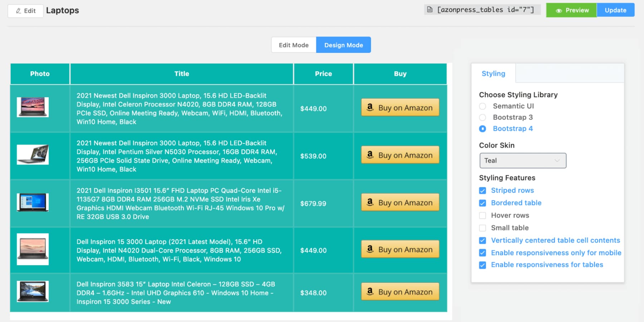Click the eye icon on the Preview button
The width and height of the screenshot is (644, 322).
[x=558, y=10]
